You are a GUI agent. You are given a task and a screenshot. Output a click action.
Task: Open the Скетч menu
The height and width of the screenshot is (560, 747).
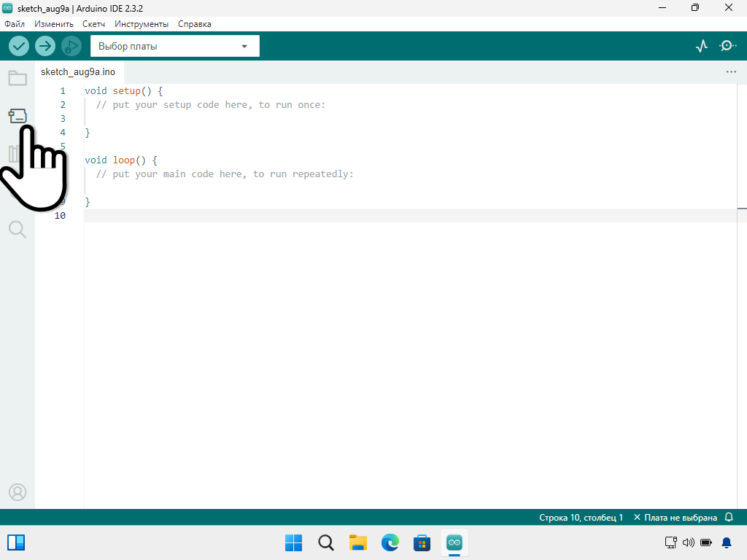coord(93,24)
